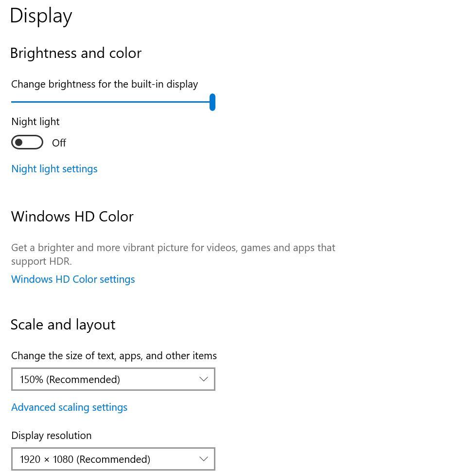476x475 pixels.
Task: Click the chevron arrow on the resolution dropdown
Action: (x=204, y=459)
